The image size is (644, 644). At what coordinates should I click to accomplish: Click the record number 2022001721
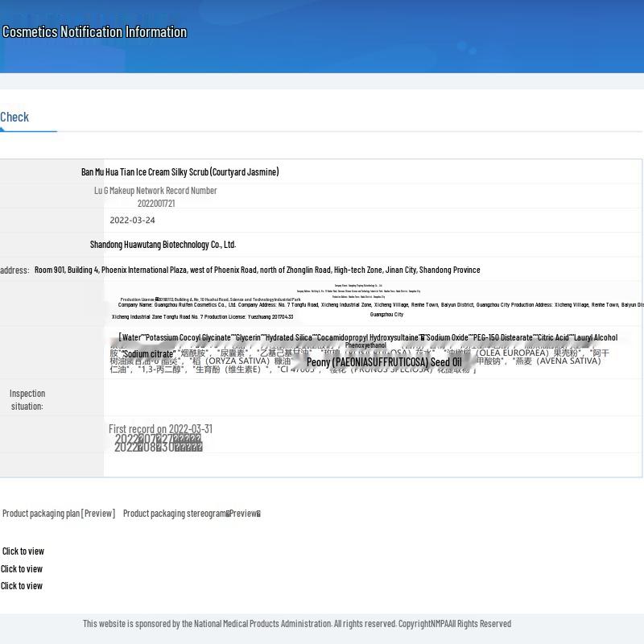tap(155, 204)
